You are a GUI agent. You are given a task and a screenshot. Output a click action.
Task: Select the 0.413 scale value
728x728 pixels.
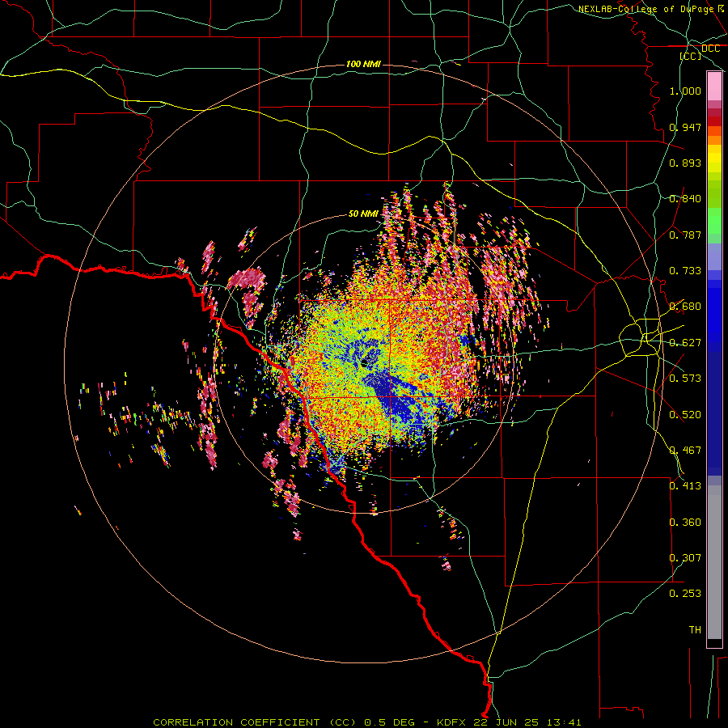[x=685, y=486]
